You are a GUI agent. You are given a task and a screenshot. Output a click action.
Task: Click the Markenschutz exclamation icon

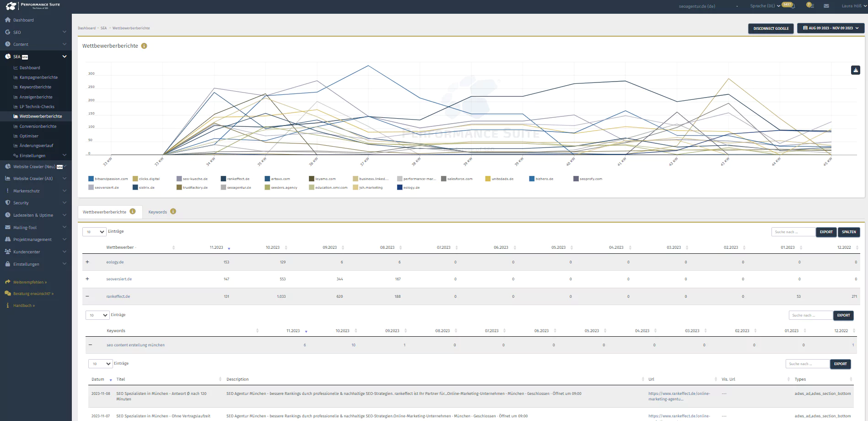click(x=8, y=191)
